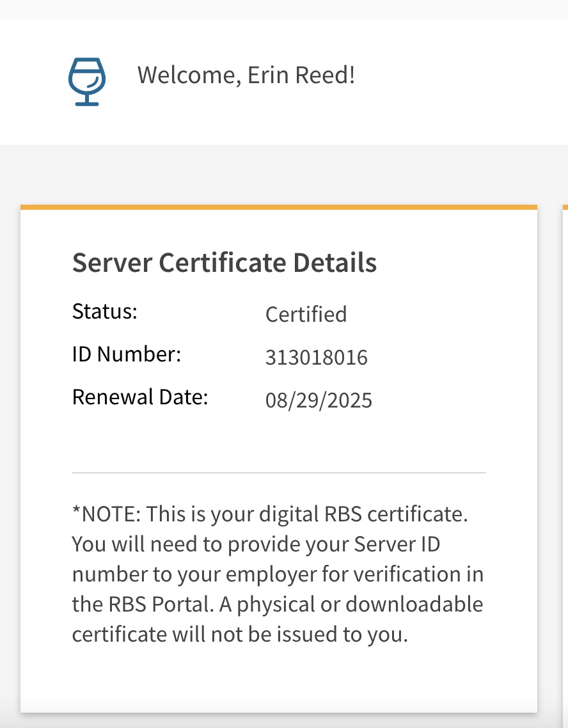Click the wine glass logo icon

click(86, 82)
